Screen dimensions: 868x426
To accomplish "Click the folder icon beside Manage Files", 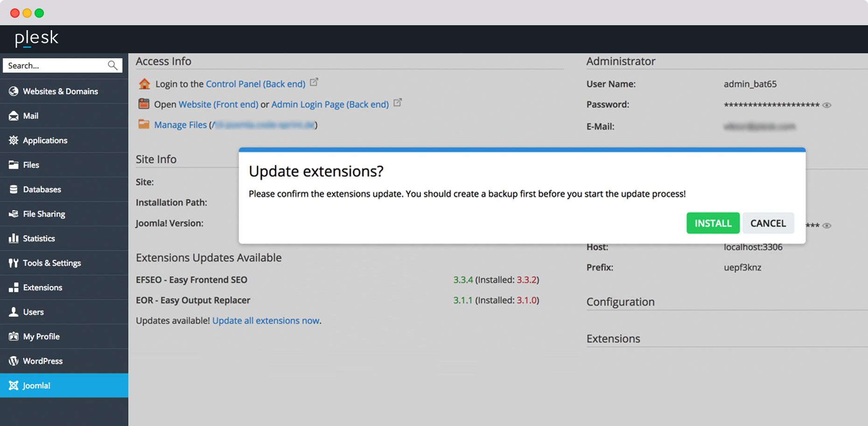I will click(144, 124).
